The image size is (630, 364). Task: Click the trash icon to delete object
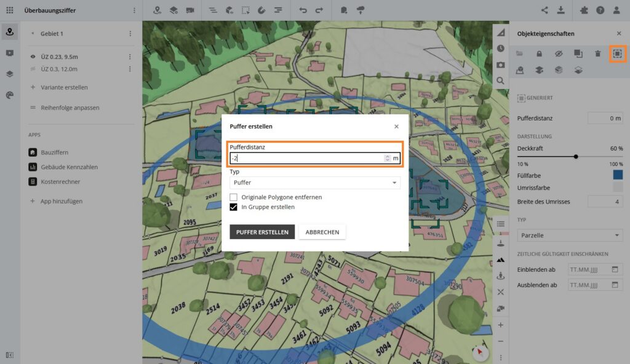[x=597, y=53]
